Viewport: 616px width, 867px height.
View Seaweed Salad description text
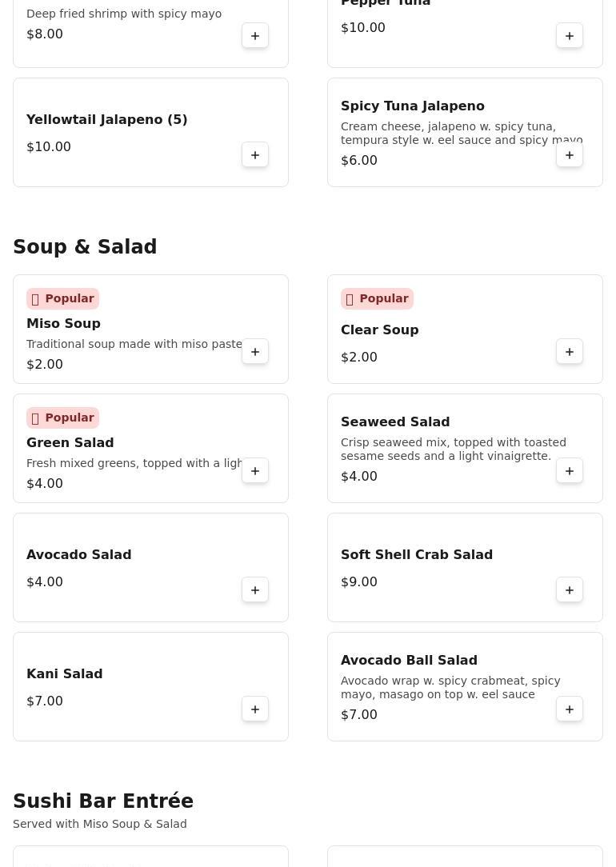point(453,449)
